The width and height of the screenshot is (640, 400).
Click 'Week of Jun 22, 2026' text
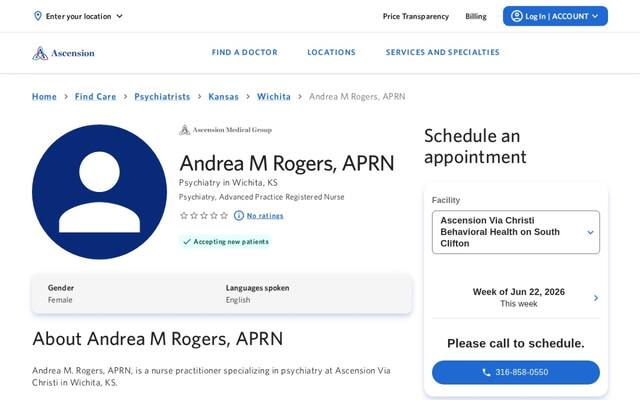coord(519,292)
